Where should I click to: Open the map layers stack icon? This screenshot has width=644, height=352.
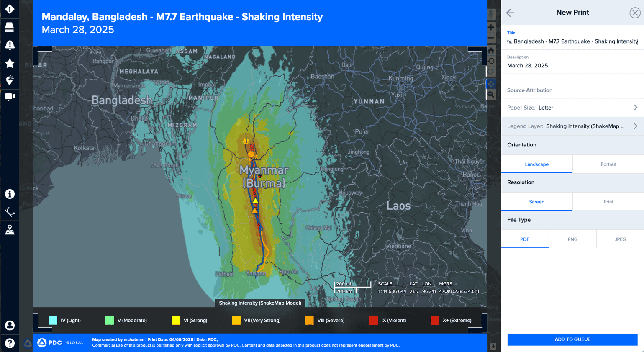[x=10, y=27]
